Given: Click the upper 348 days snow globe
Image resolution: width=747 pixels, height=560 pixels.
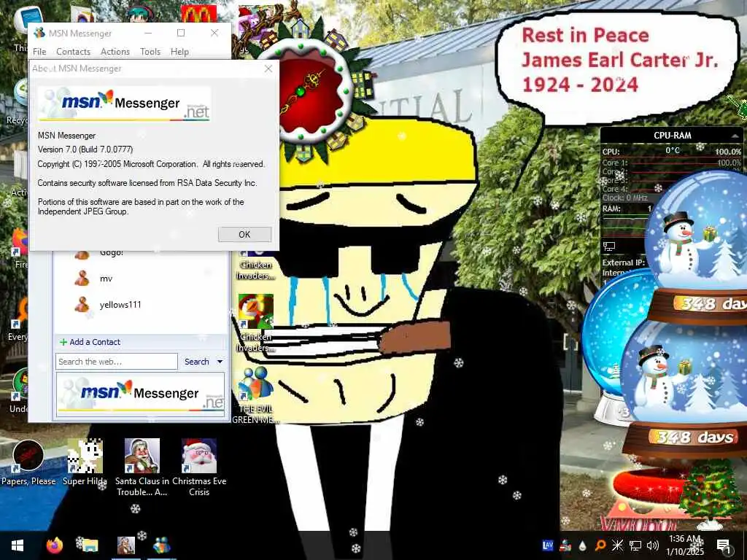Looking at the screenshot, I should point(695,248).
